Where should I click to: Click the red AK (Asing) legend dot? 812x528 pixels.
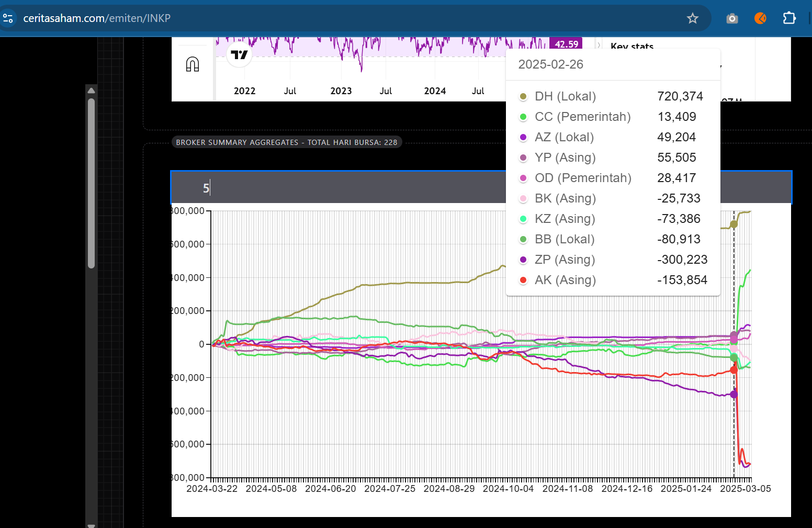click(523, 280)
